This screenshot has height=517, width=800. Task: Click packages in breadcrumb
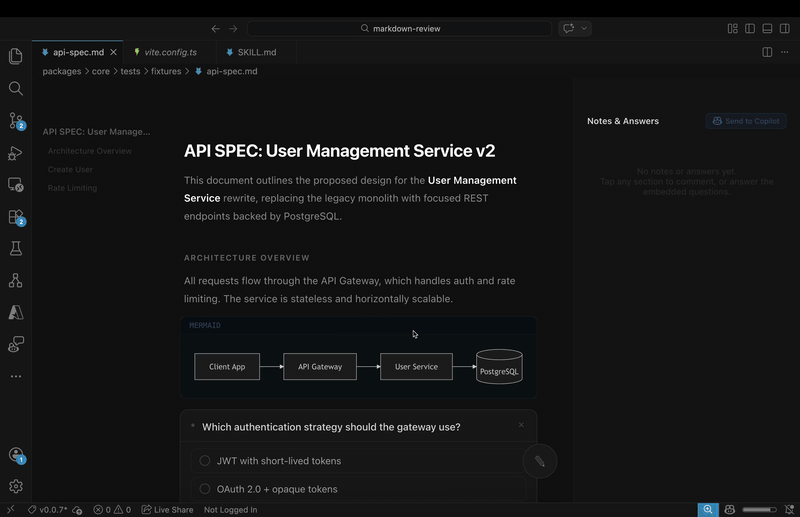62,71
